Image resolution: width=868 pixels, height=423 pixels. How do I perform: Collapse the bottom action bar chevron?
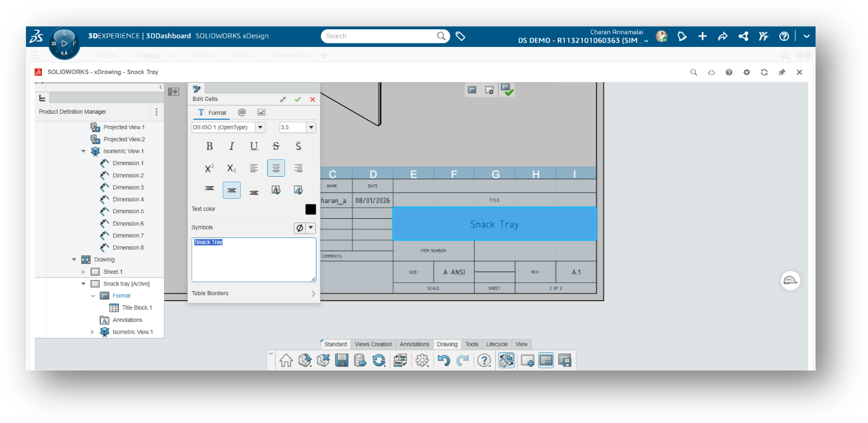coord(271,353)
